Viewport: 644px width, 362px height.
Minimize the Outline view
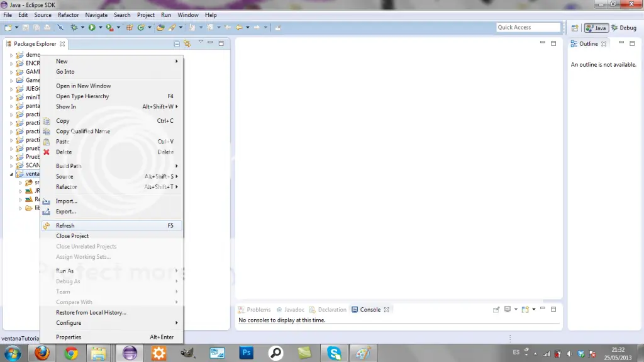[x=621, y=43]
